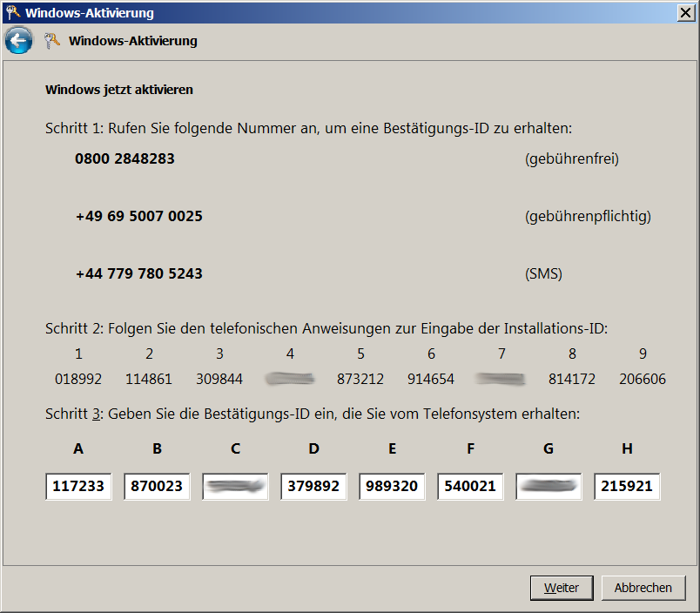Focus the blurred confirmation field under G
This screenshot has width=700, height=613.
(549, 487)
